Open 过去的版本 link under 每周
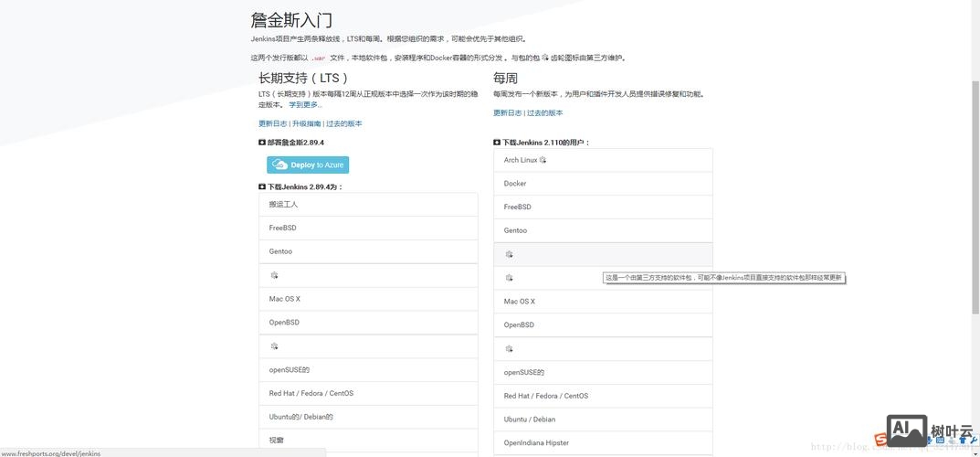This screenshot has width=980, height=457. click(x=545, y=113)
